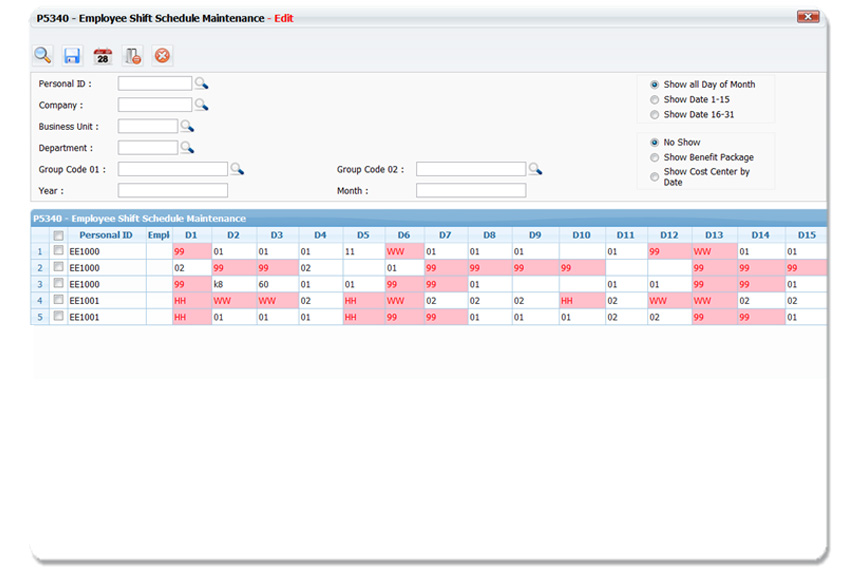843x574 pixels.
Task: Open lookup next to Company field
Action: click(201, 105)
